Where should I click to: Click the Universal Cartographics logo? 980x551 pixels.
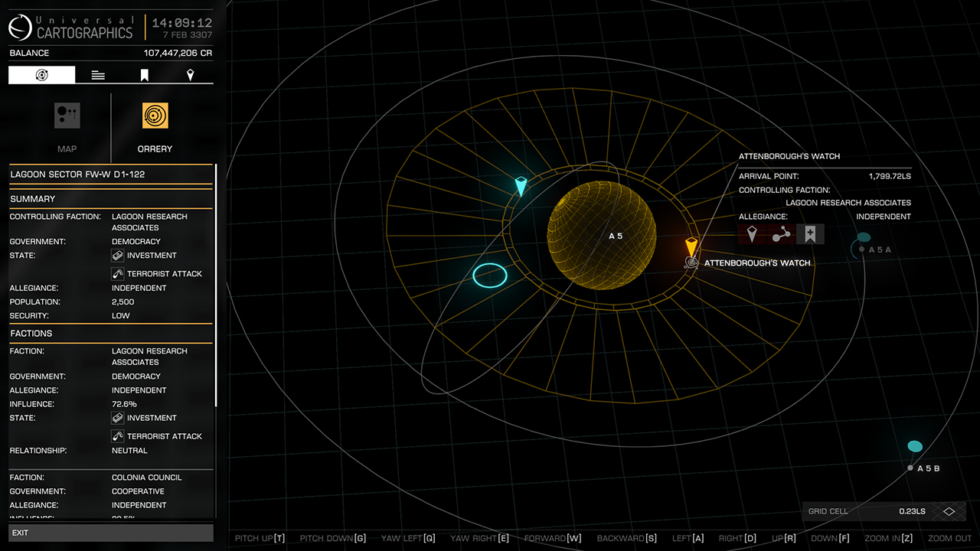pyautogui.click(x=21, y=28)
